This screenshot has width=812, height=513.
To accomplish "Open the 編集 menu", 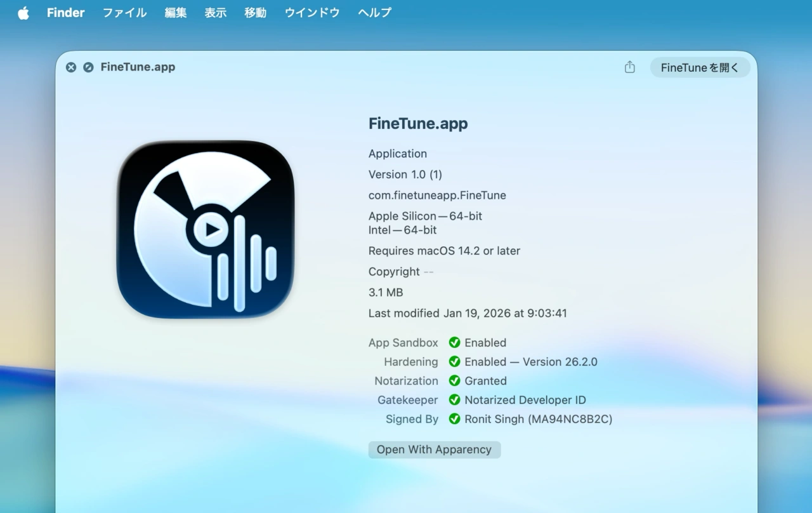I will 176,13.
